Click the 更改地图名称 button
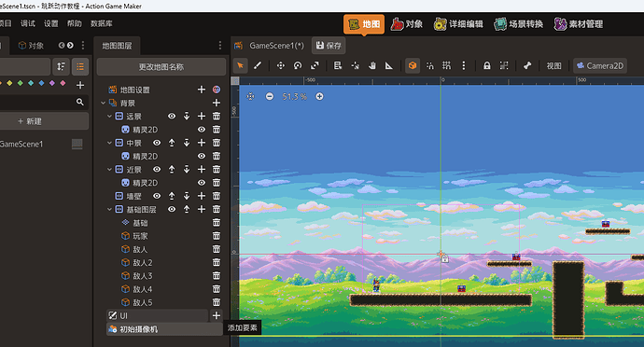Image resolution: width=644 pixels, height=347 pixels. click(161, 66)
